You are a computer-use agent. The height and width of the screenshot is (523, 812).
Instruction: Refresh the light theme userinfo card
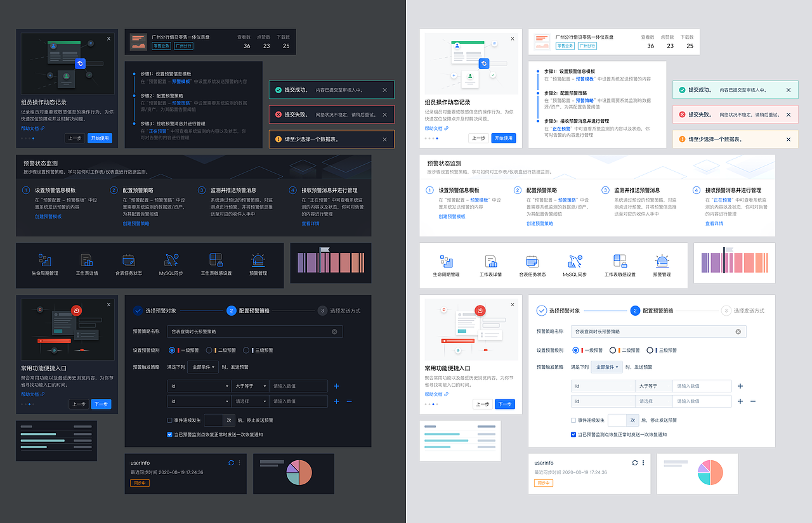(x=635, y=463)
